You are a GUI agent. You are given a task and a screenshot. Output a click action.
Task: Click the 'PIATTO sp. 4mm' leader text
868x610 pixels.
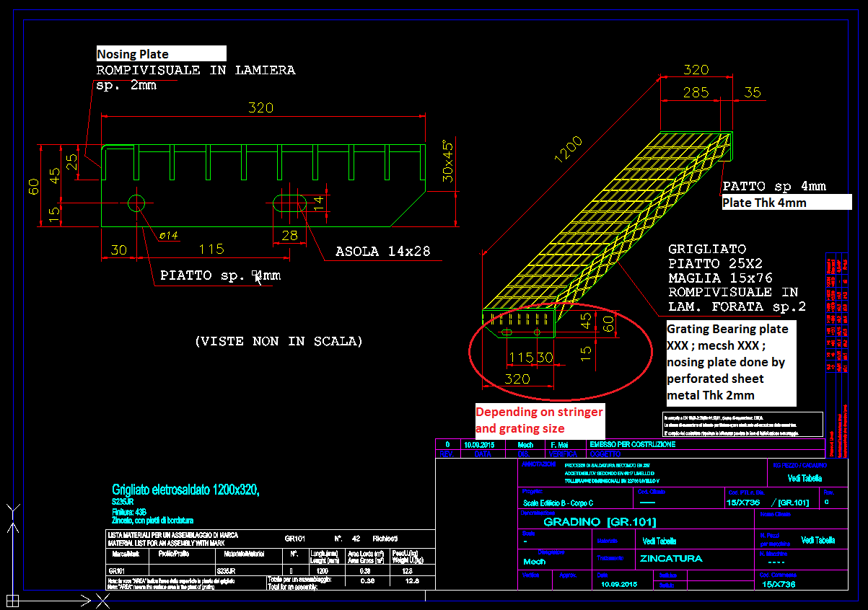220,275
